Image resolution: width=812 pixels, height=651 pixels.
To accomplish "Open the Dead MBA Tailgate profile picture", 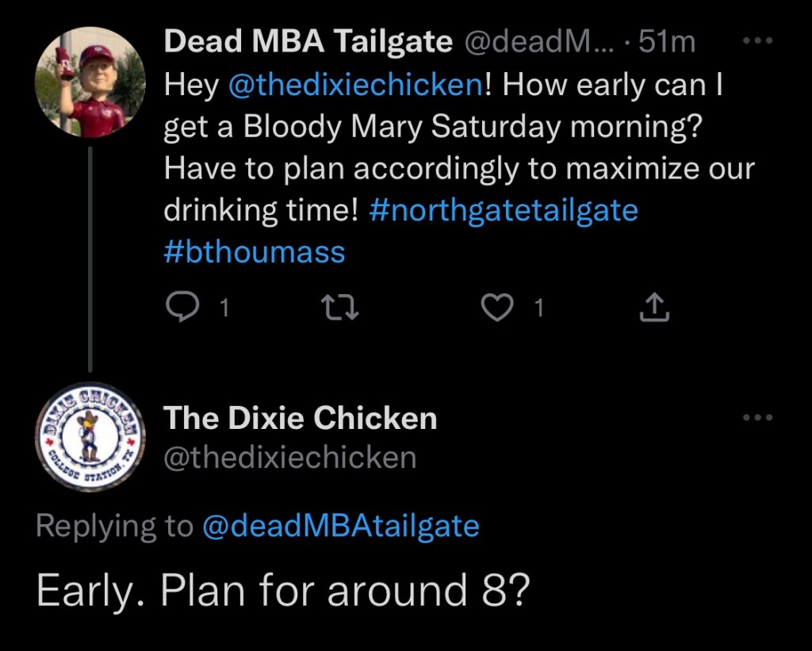I will (91, 82).
